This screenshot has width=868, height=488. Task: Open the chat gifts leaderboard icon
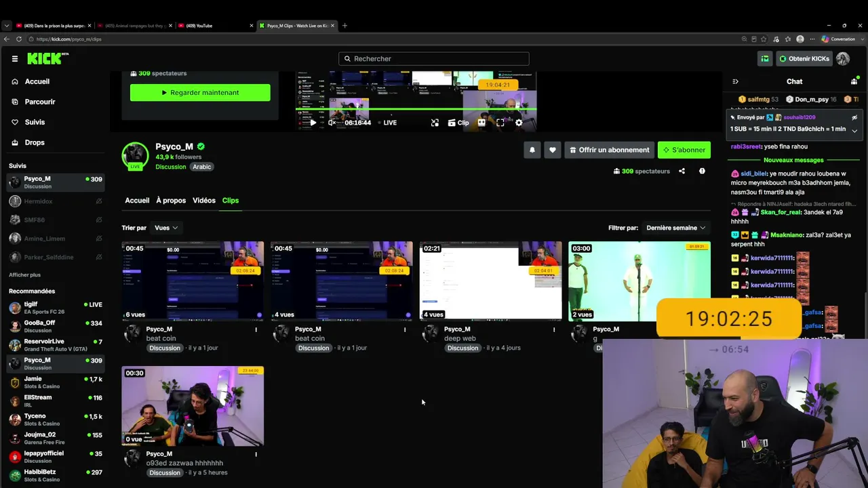pyautogui.click(x=854, y=81)
